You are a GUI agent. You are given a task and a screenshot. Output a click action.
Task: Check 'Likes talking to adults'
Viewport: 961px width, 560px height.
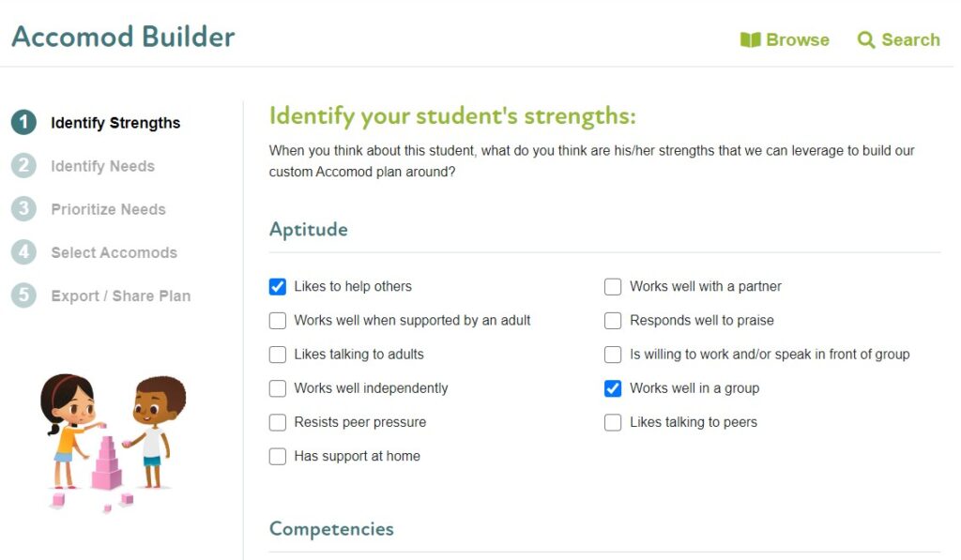coord(277,354)
